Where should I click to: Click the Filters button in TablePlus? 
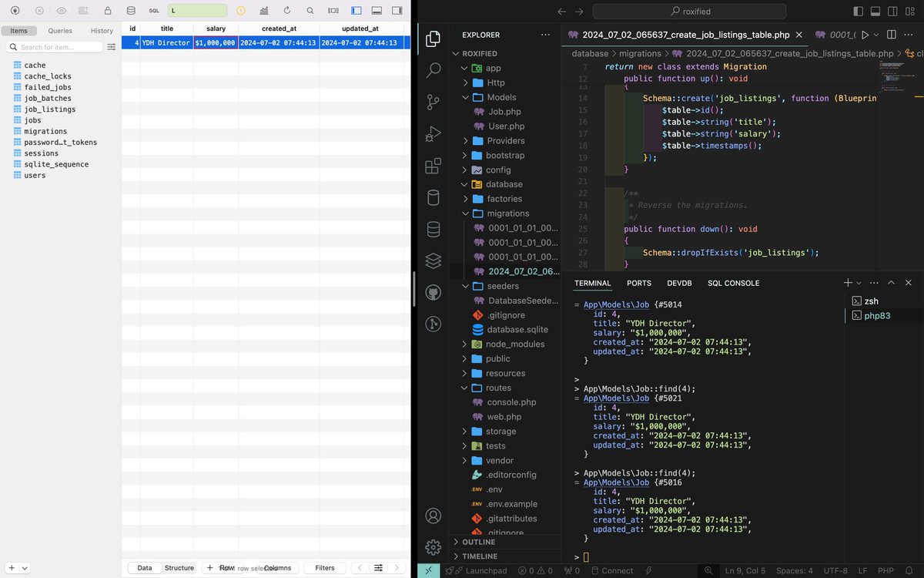pyautogui.click(x=325, y=568)
